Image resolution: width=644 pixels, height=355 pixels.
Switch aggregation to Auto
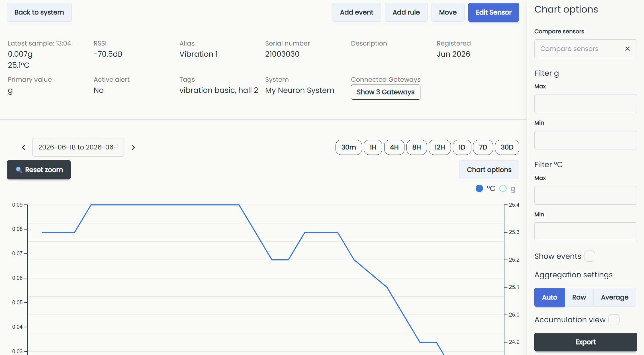549,297
